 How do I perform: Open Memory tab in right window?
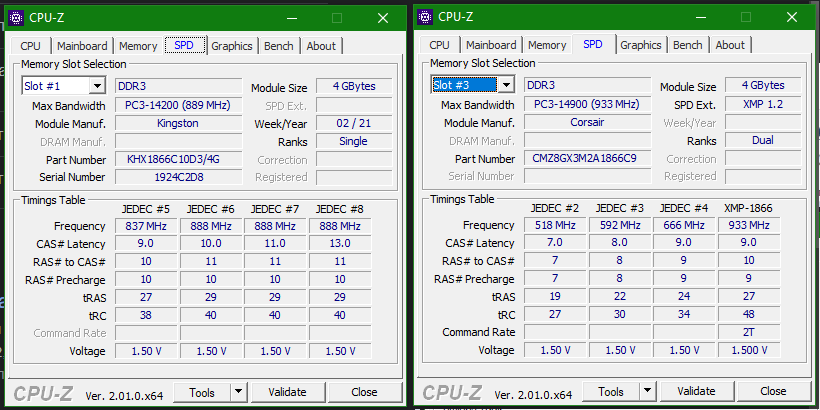(x=547, y=45)
